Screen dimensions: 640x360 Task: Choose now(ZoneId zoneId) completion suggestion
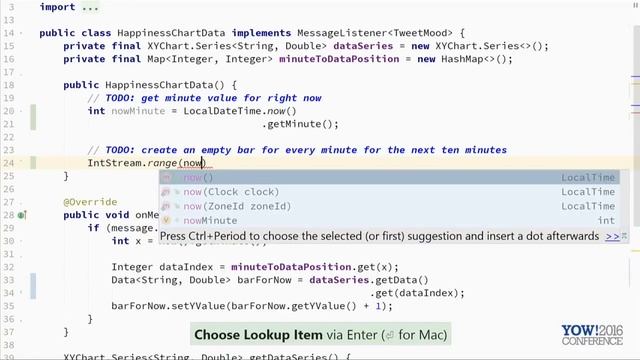[389, 206]
